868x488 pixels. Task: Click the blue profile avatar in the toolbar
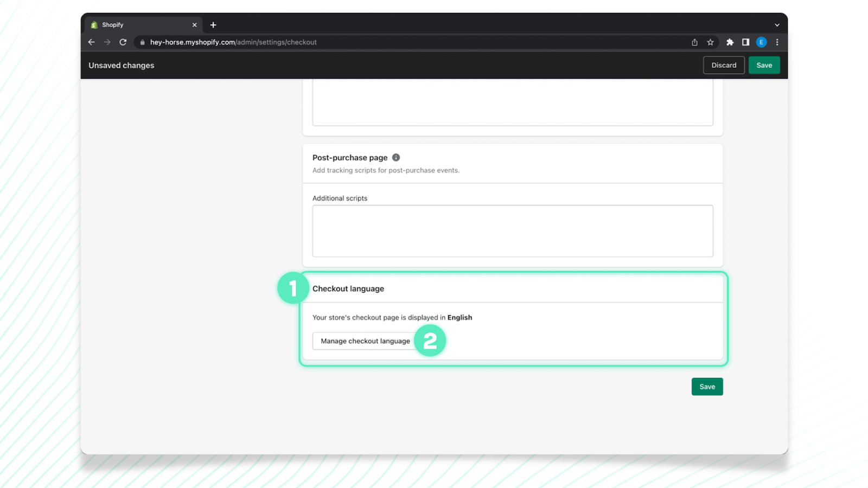click(x=762, y=42)
